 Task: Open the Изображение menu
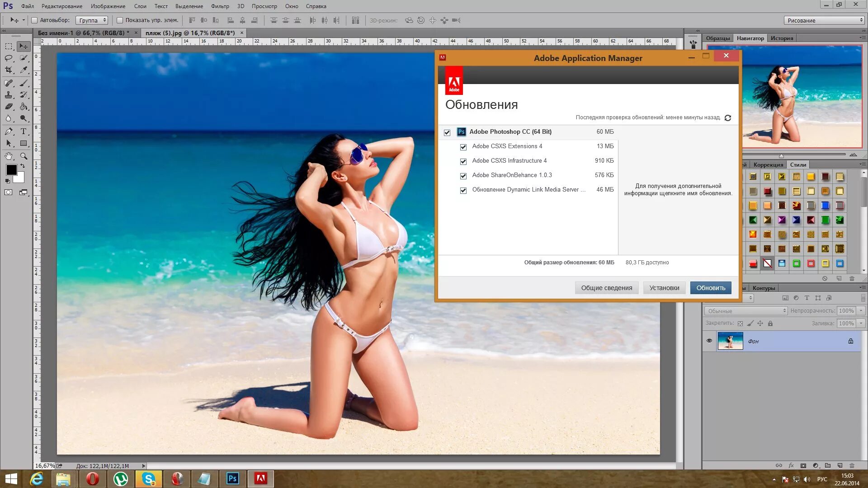108,6
